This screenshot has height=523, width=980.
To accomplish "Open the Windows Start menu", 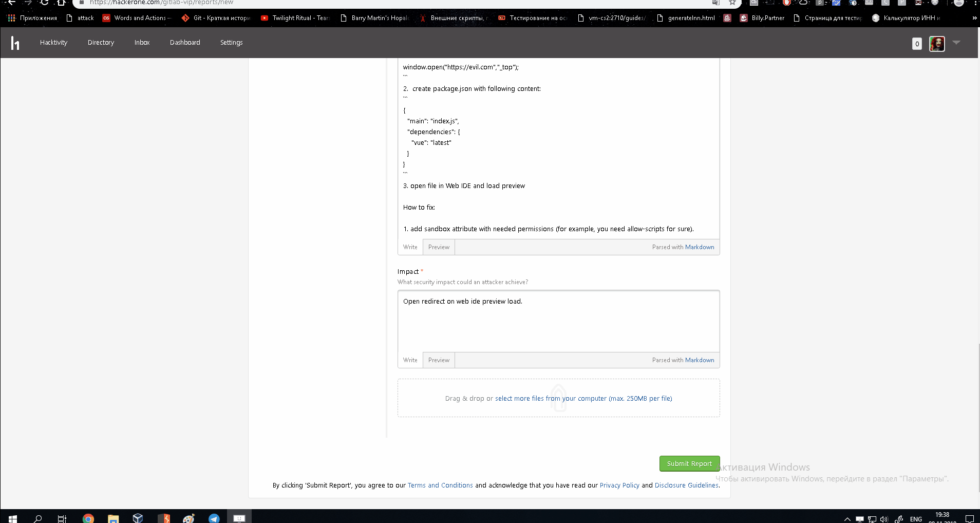I will (13, 518).
